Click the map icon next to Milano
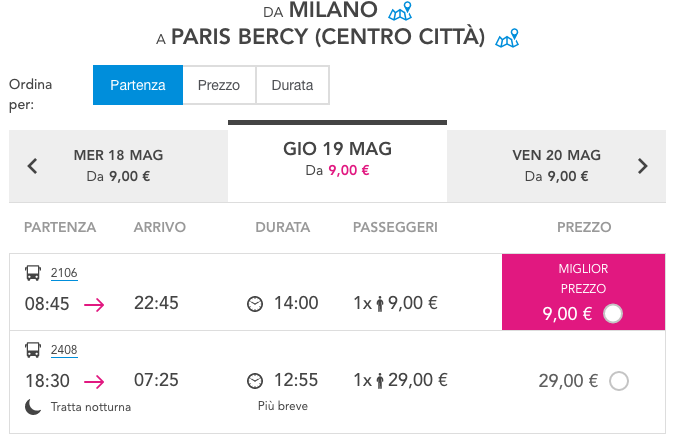The width and height of the screenshot is (681, 446). 400,12
